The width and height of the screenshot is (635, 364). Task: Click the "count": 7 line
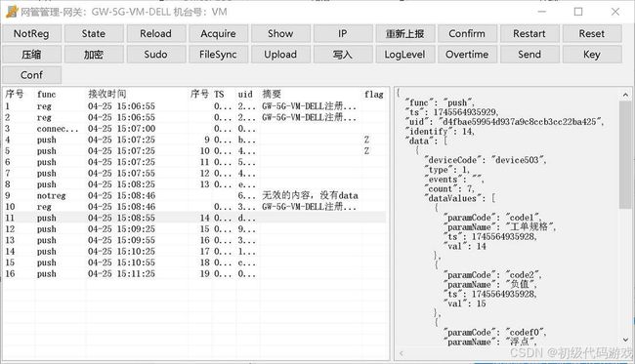click(x=449, y=189)
